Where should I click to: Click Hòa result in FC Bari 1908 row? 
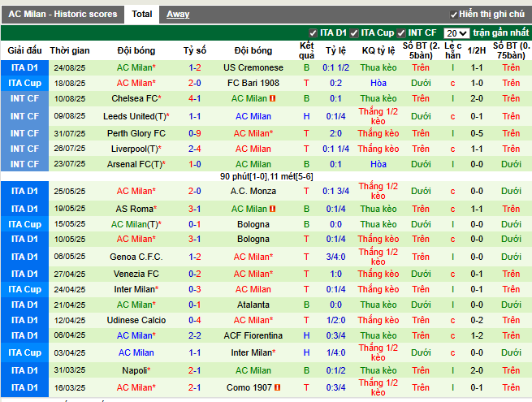[378, 83]
